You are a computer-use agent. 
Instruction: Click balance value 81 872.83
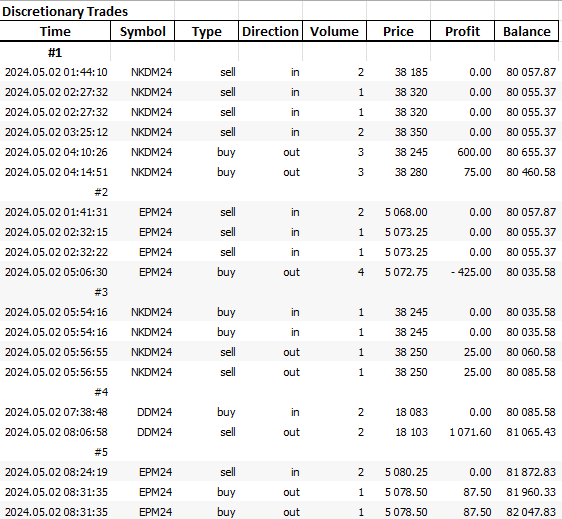pos(531,472)
